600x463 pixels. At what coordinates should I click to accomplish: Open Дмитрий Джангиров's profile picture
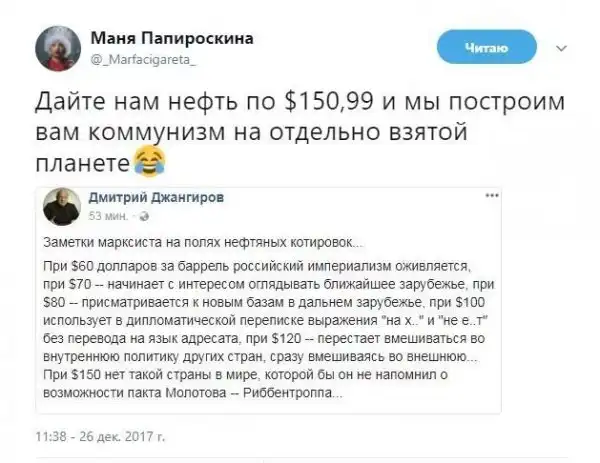click(x=62, y=206)
